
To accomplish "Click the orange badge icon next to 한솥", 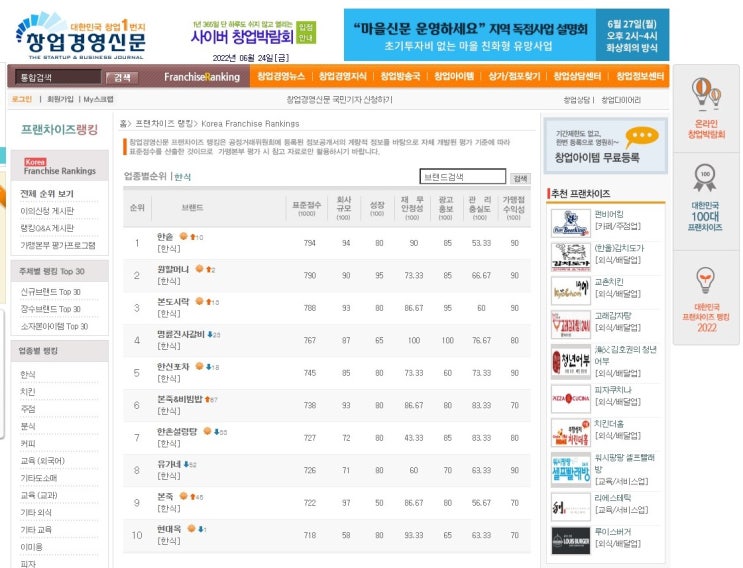I will [183, 236].
